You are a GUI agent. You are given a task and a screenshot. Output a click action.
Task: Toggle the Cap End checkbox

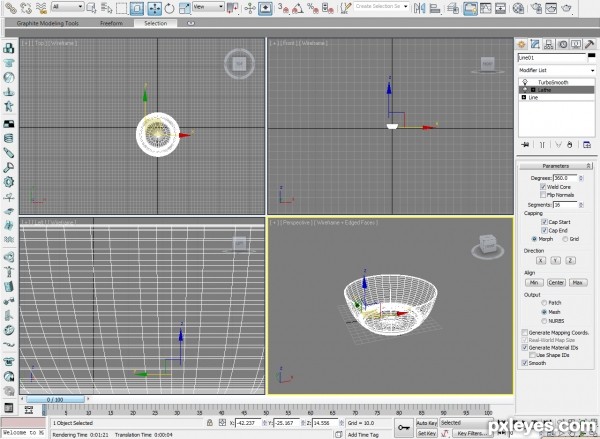click(x=544, y=230)
